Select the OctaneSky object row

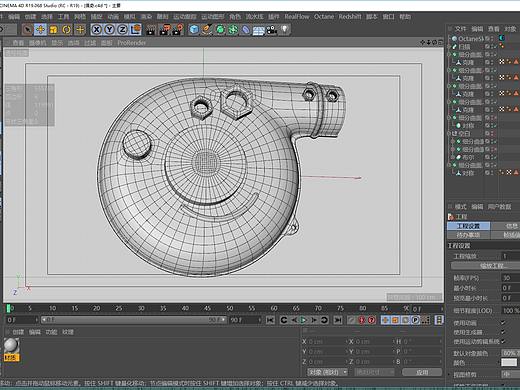pyautogui.click(x=471, y=39)
